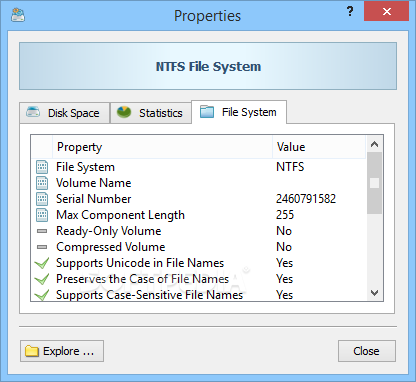Click the NTFS value cell

290,167
